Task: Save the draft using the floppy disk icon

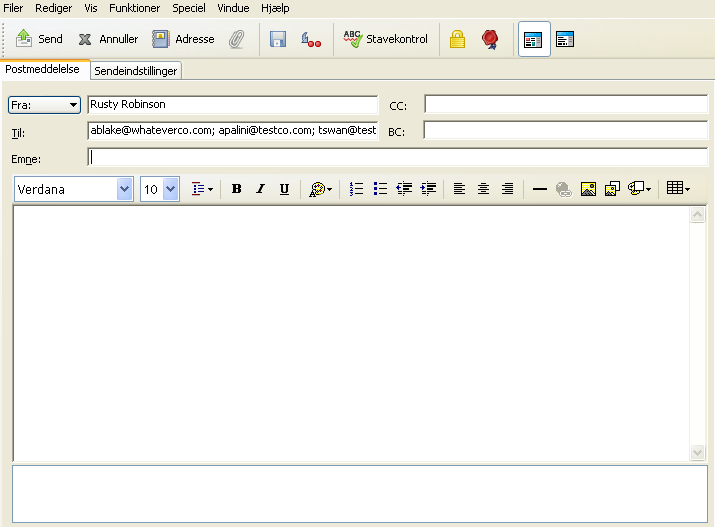Action: tap(278, 39)
